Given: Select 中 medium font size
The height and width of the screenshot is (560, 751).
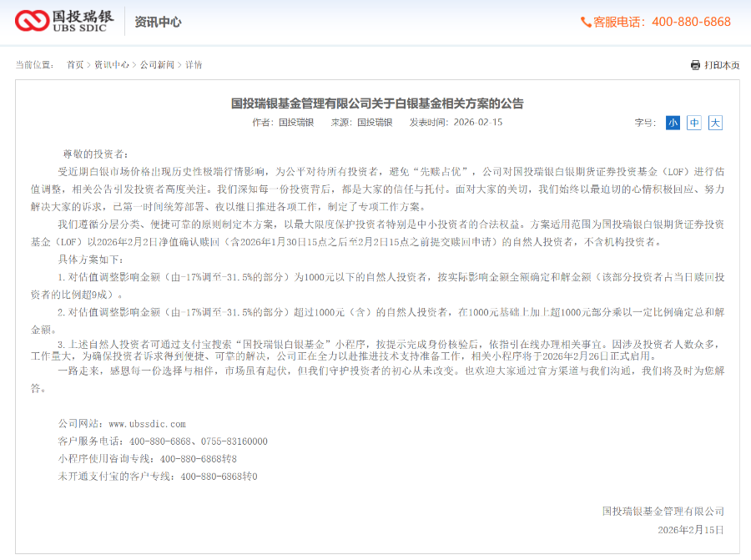Looking at the screenshot, I should click(695, 122).
